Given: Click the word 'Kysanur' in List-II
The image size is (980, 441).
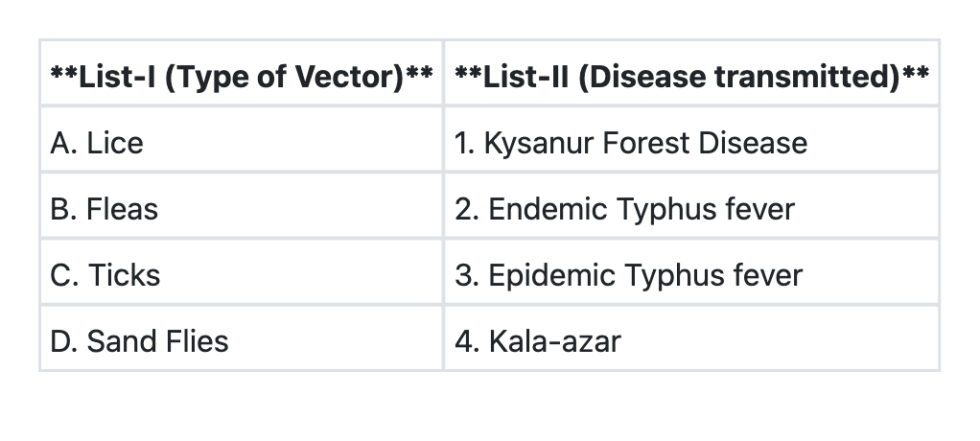Looking at the screenshot, I should (x=538, y=143).
